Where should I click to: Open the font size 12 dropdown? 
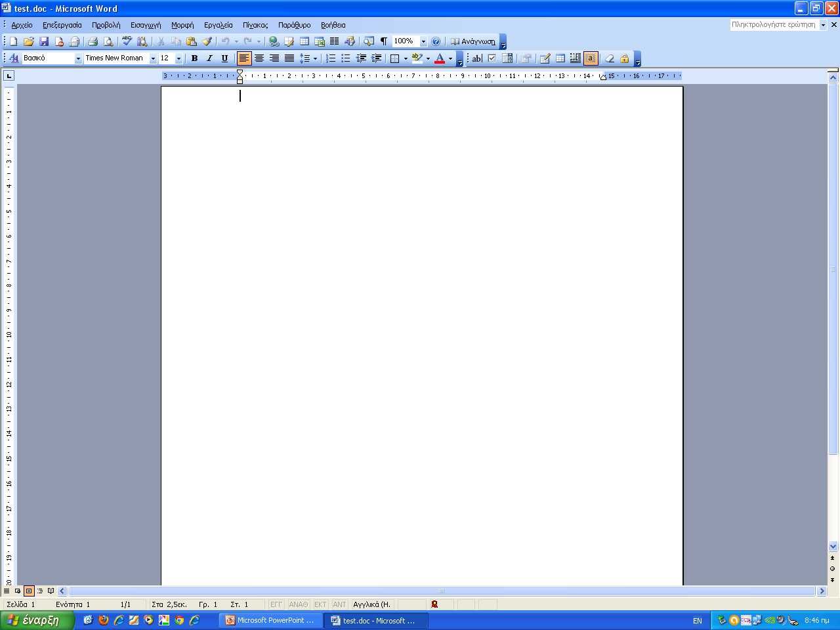click(x=178, y=58)
